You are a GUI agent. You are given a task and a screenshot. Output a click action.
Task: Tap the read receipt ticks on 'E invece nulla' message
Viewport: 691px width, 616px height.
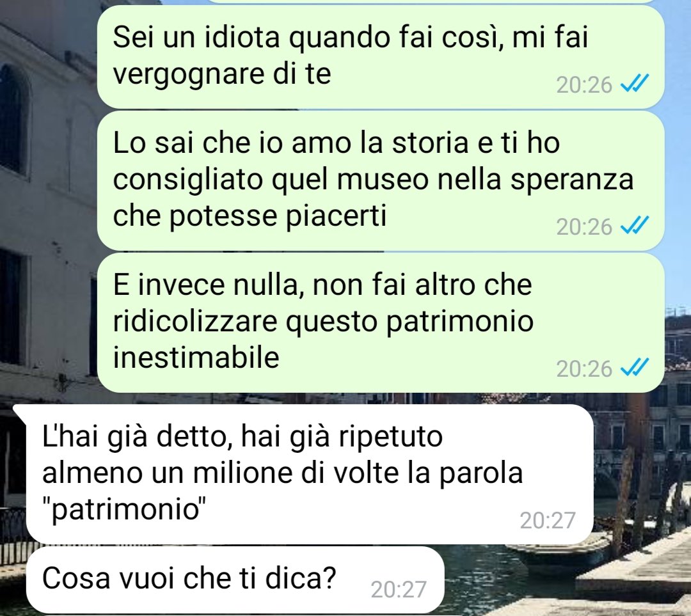[635, 367]
